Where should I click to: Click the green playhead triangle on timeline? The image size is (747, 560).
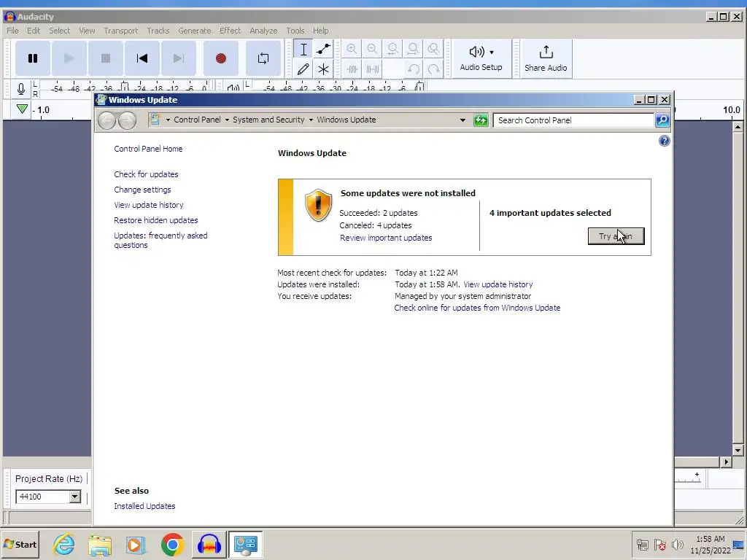point(22,109)
